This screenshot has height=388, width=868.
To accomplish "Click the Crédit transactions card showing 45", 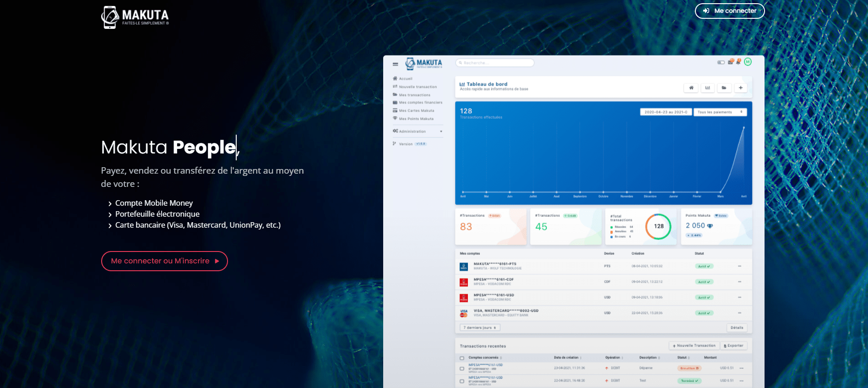I will 566,227.
